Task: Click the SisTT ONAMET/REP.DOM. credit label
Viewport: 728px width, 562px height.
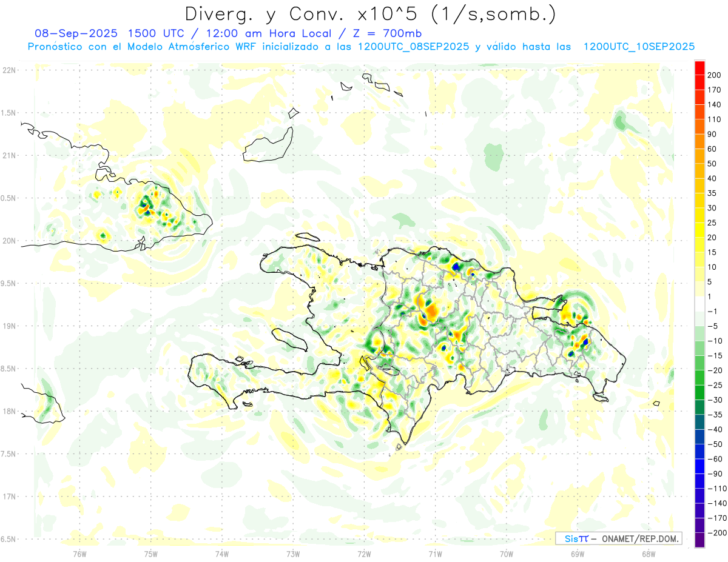Action: [x=618, y=538]
